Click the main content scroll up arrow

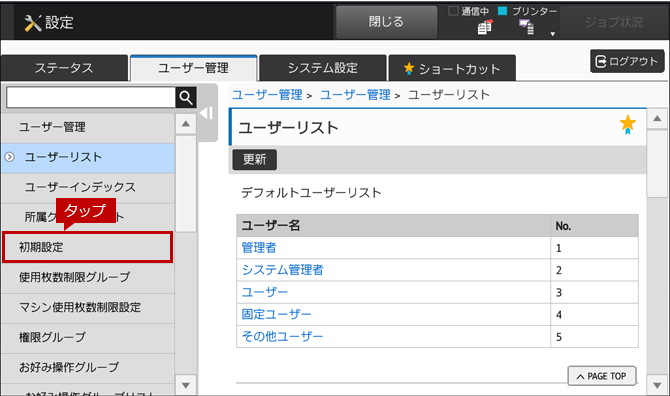[657, 118]
